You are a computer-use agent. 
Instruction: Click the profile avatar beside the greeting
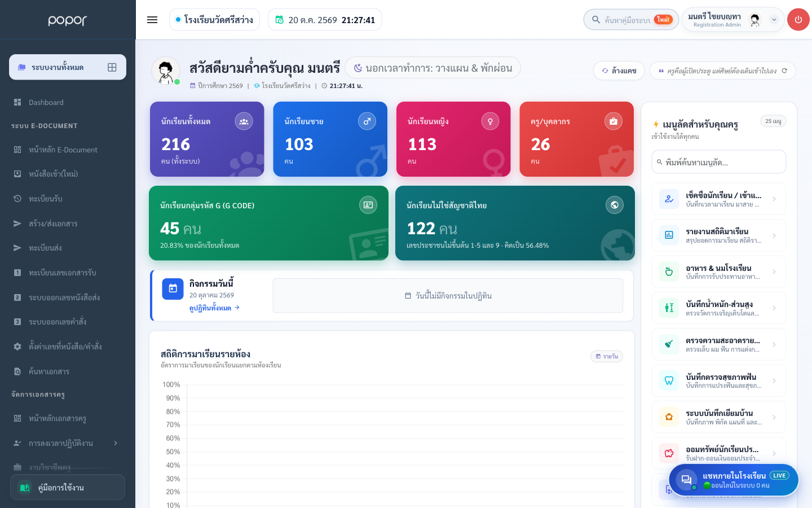166,71
